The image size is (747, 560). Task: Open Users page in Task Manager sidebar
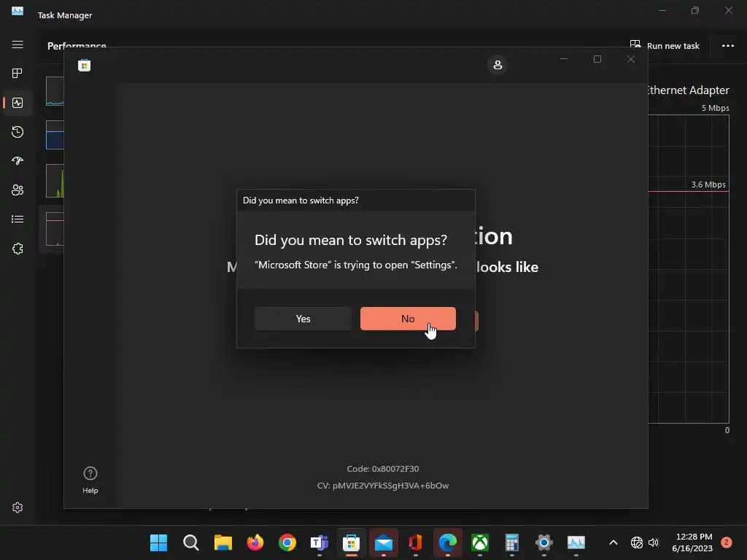[x=18, y=190]
